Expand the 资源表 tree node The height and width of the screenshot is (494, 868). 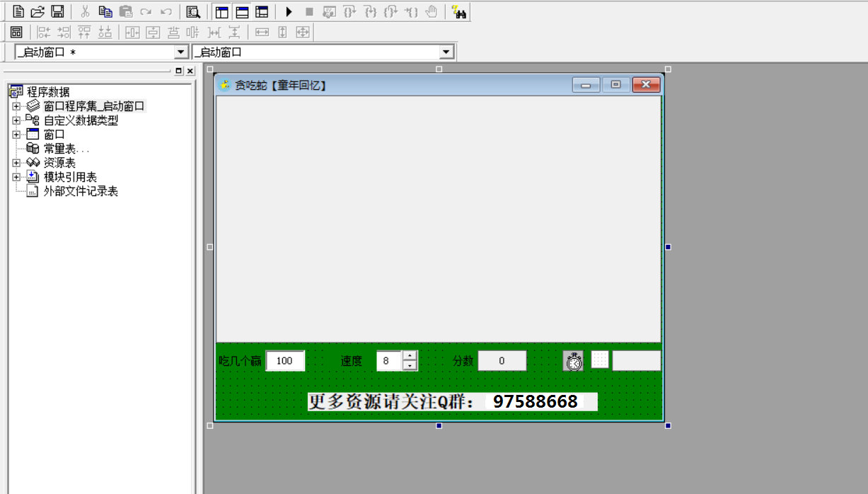point(16,163)
